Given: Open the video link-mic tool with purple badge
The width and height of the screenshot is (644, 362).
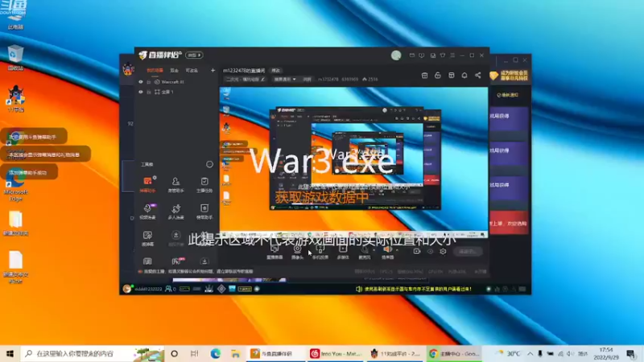Looking at the screenshot, I should click(x=147, y=211).
